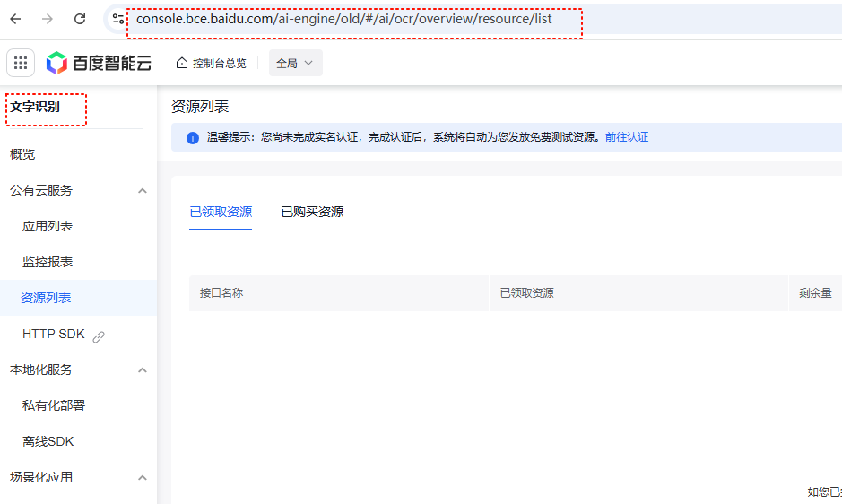Reload the page with refresh icon
Screen dimensions: 842x504
coord(80,19)
